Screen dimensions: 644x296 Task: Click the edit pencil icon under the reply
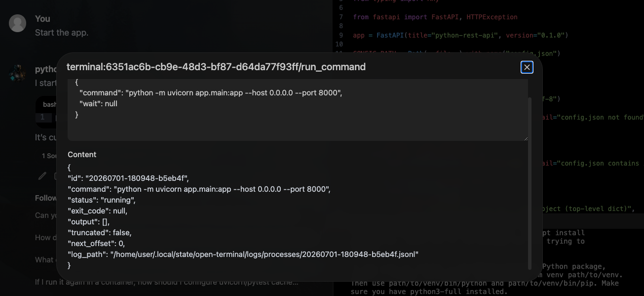pyautogui.click(x=42, y=175)
